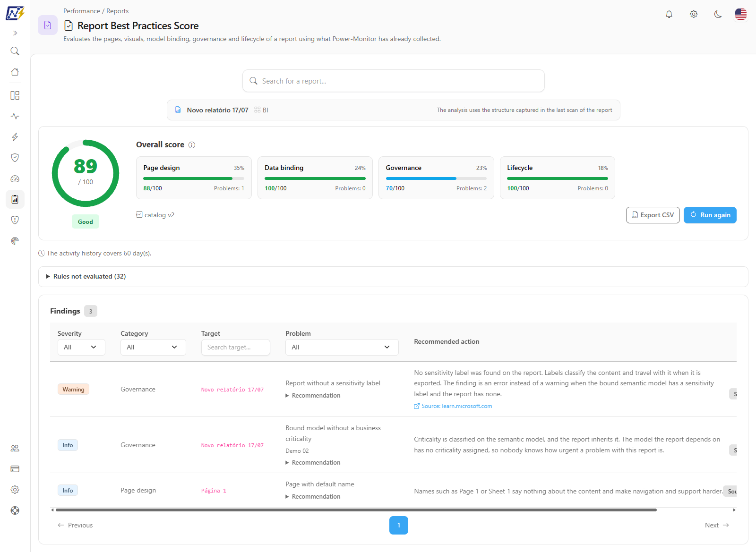This screenshot has height=552, width=756.
Task: Select page 1 in pagination
Action: 399,526
